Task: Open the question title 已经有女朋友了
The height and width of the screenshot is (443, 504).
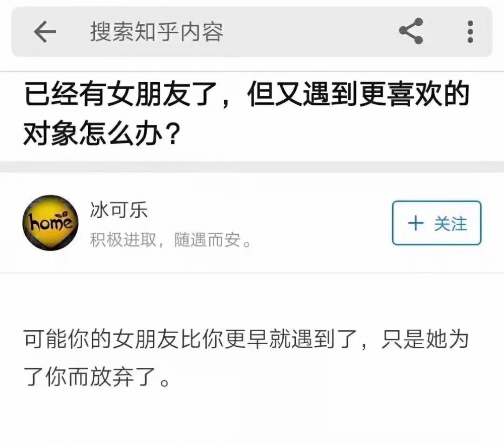Action: pyautogui.click(x=247, y=113)
